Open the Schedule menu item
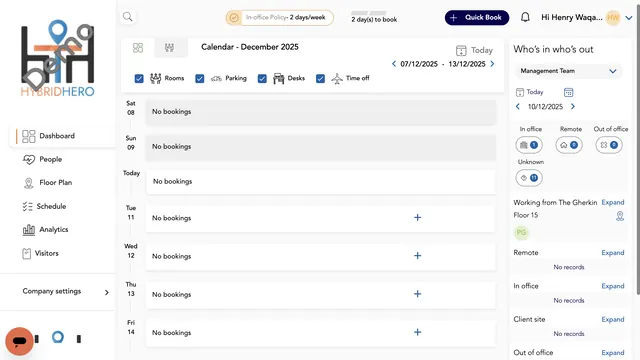 pyautogui.click(x=44, y=207)
